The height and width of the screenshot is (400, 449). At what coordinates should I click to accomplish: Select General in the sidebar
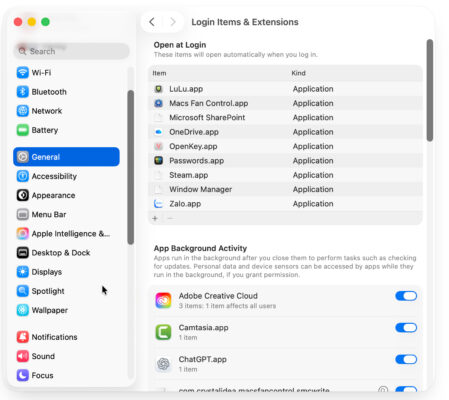(67, 157)
